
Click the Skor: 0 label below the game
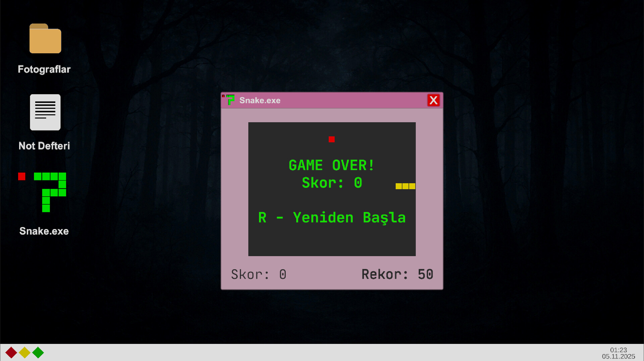pyautogui.click(x=259, y=275)
